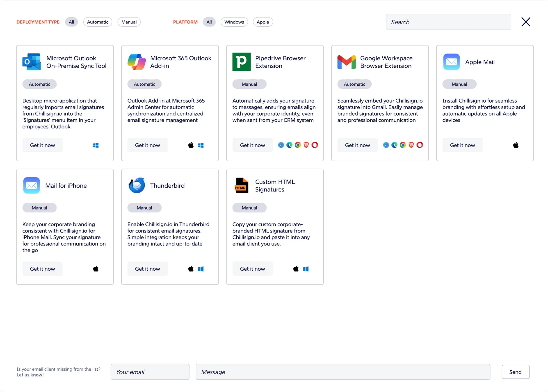548x392 pixels.
Task: Click Apple icon on Mail for iPhone card
Action: (x=96, y=269)
